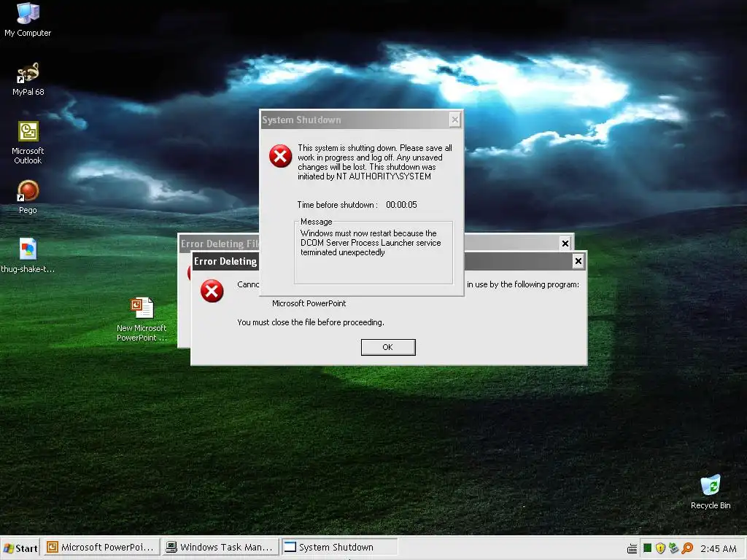Open the Start menu
The image size is (747, 560).
20,548
